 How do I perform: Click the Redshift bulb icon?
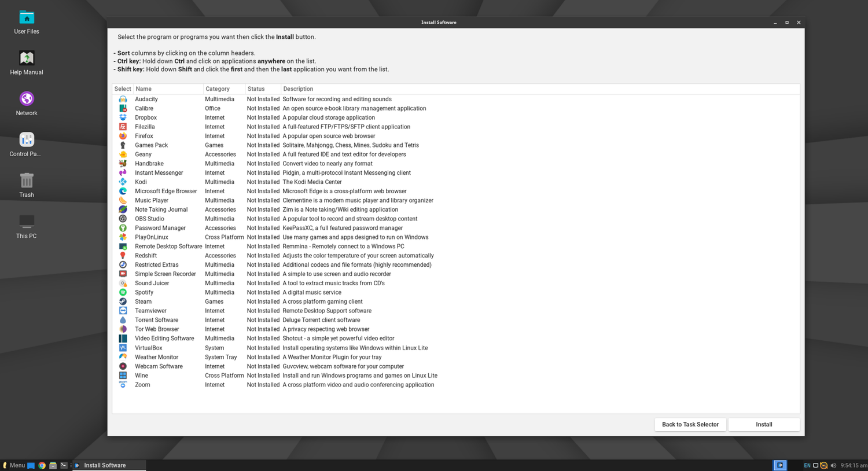click(123, 256)
